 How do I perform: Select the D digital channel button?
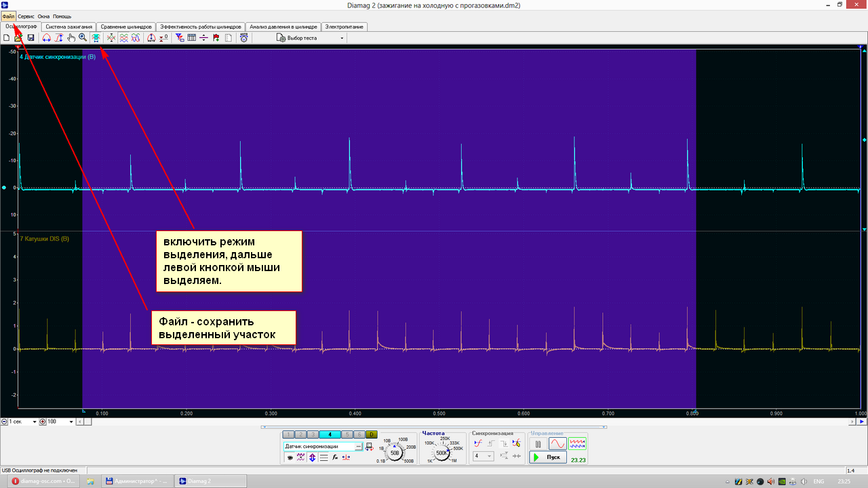click(372, 434)
